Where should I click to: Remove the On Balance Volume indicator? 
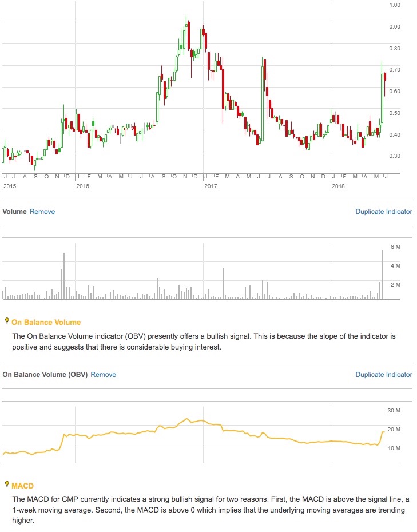point(103,375)
